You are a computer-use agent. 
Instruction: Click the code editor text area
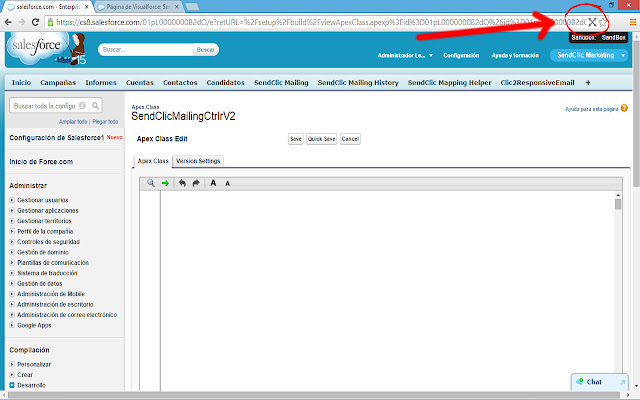pyautogui.click(x=387, y=291)
